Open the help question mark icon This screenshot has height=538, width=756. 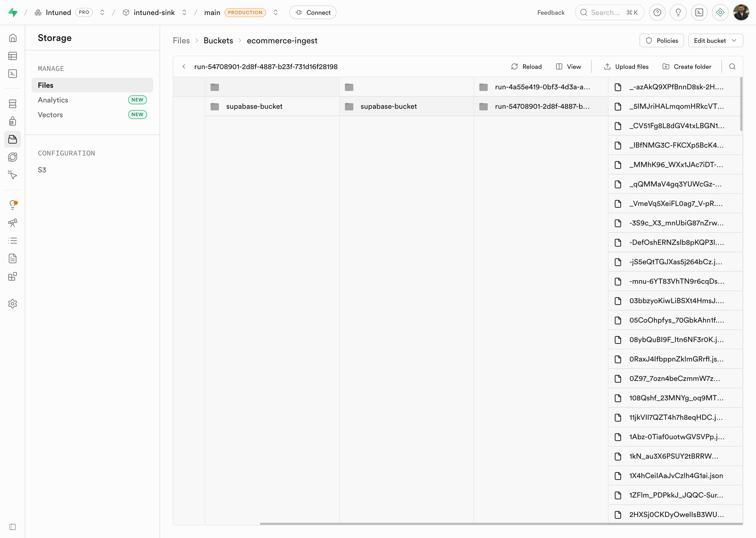pos(657,12)
